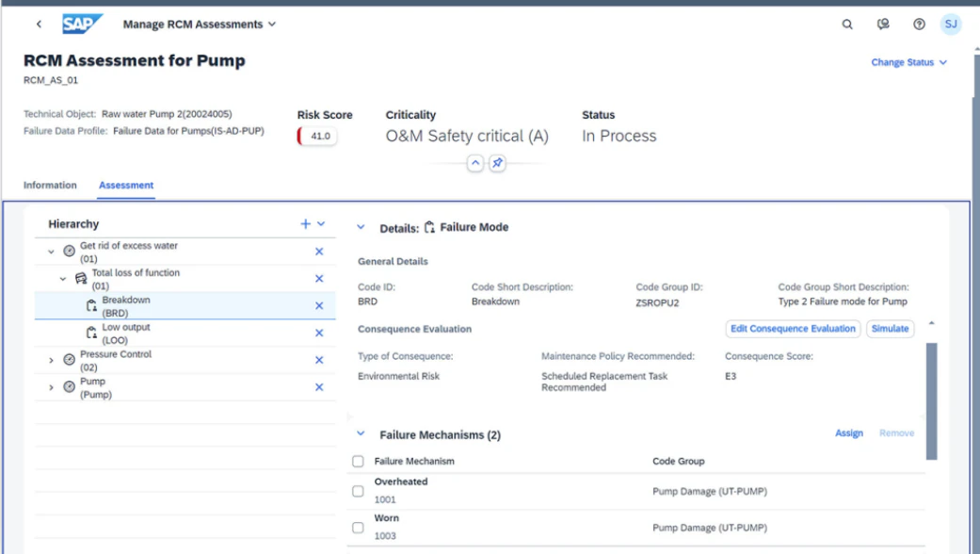Viewport: 980px width, 554px height.
Task: Pin the header with the pin icon
Action: (x=497, y=162)
